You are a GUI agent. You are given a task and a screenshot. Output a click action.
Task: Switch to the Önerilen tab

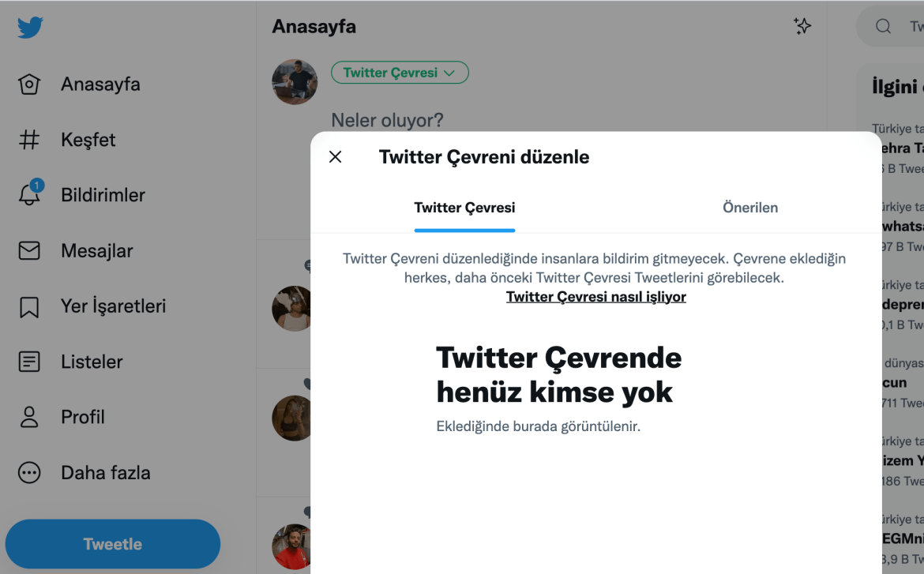pyautogui.click(x=750, y=208)
